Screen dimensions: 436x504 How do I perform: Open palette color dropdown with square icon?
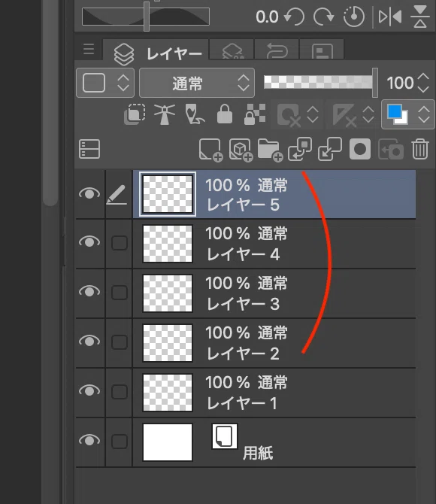(105, 83)
